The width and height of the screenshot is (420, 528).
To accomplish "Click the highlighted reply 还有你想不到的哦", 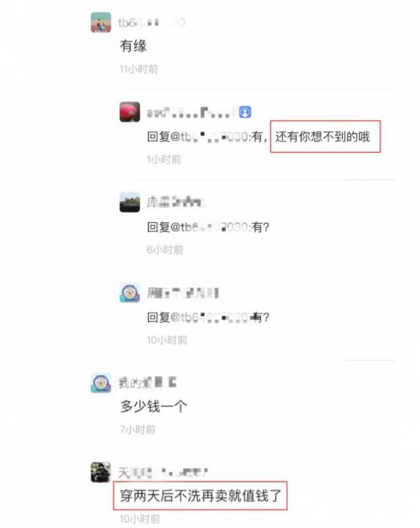I will tap(322, 137).
